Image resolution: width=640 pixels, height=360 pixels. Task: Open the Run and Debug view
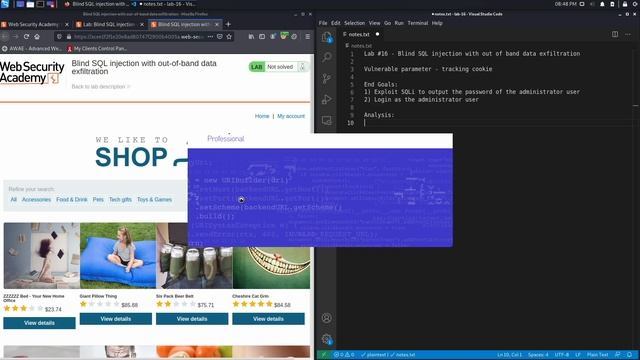tap(327, 99)
